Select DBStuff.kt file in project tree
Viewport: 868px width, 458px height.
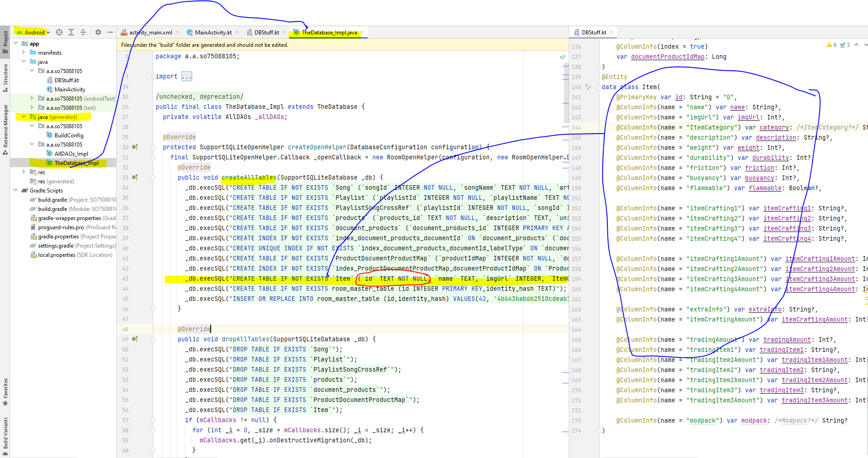pyautogui.click(x=63, y=80)
